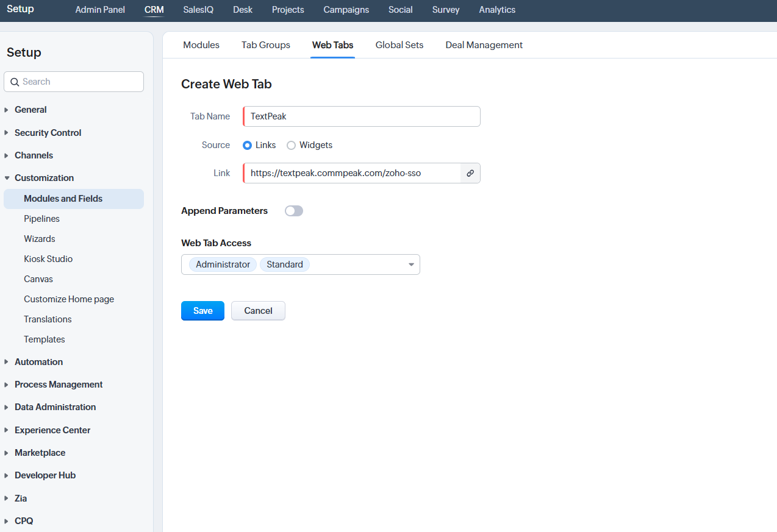The height and width of the screenshot is (532, 777).
Task: Switch to the Tab Groups tab
Action: [x=266, y=45]
